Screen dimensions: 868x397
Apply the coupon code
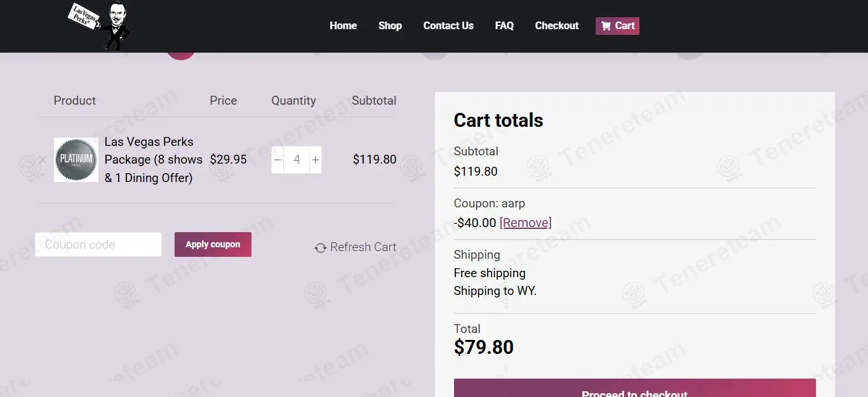(x=213, y=244)
